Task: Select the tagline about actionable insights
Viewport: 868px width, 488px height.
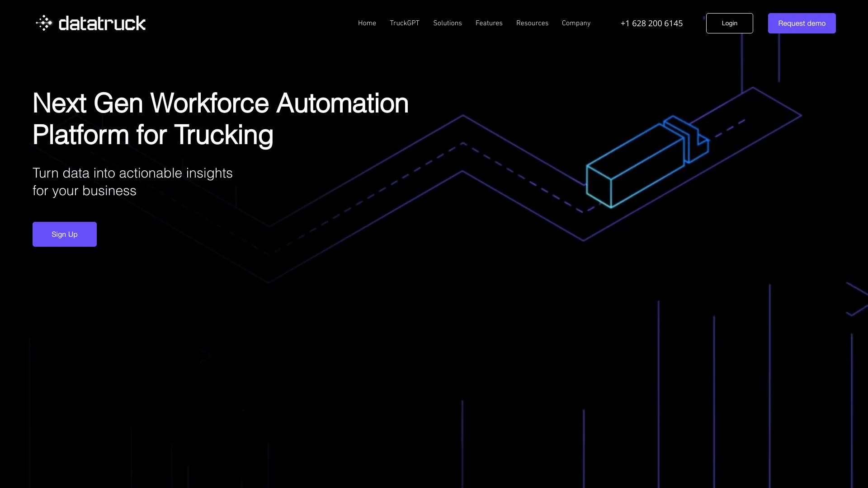Action: pos(132,181)
